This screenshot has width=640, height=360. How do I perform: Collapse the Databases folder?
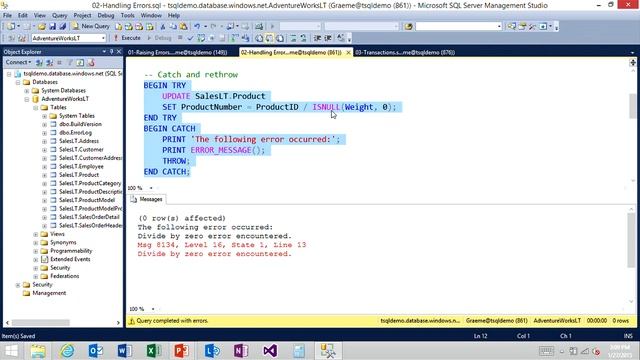click(18, 82)
